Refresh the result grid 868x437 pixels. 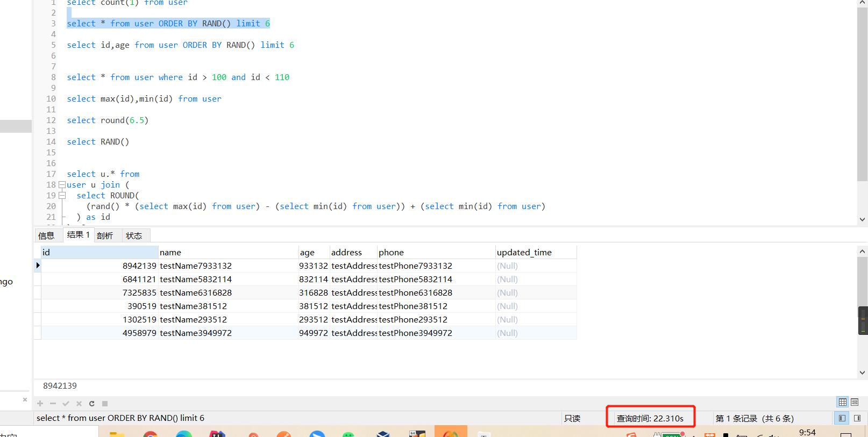click(92, 403)
